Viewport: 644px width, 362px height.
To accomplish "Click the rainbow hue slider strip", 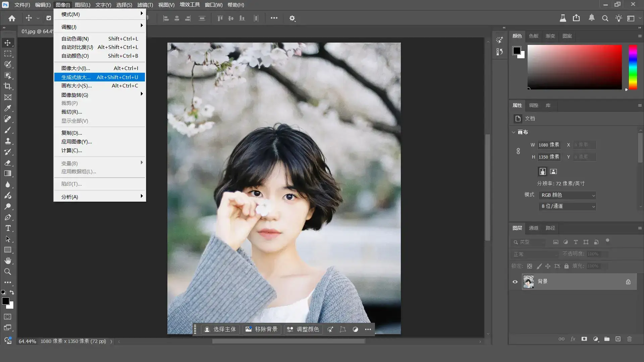I will tap(633, 67).
